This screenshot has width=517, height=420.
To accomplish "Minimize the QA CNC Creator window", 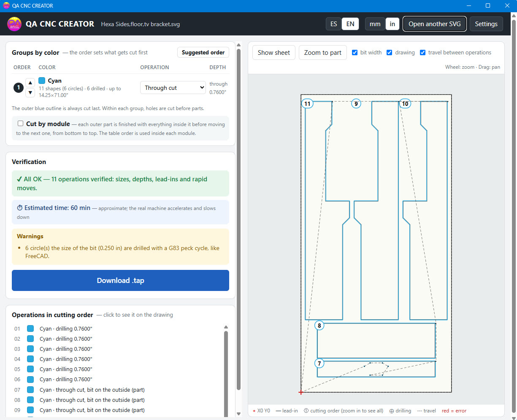I will tap(468, 6).
